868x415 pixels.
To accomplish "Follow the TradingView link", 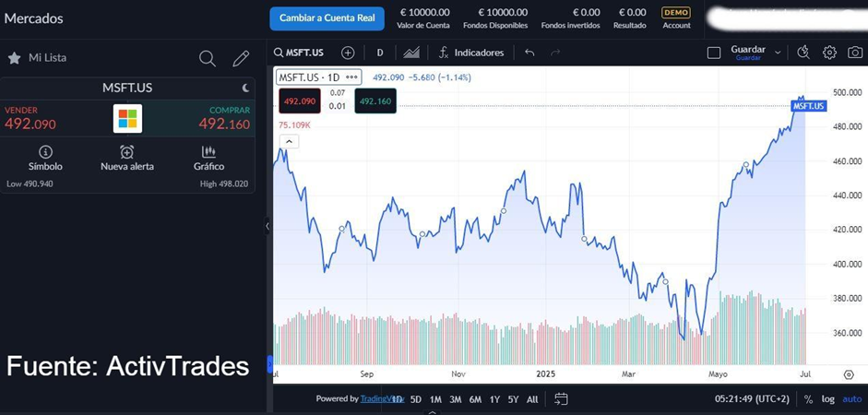I will [382, 398].
